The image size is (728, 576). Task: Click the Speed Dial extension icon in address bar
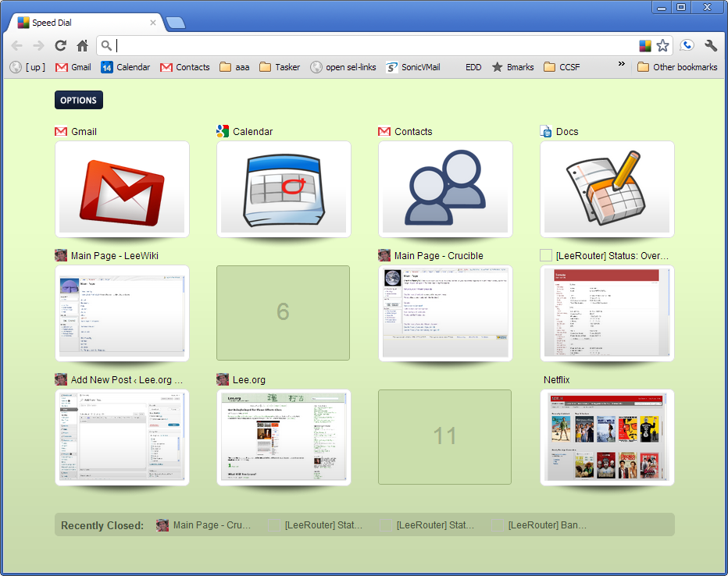coord(645,45)
